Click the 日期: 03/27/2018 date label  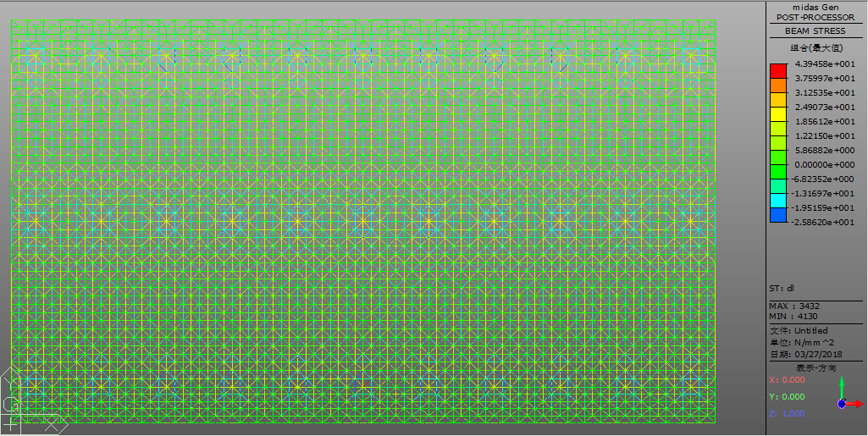click(x=805, y=354)
